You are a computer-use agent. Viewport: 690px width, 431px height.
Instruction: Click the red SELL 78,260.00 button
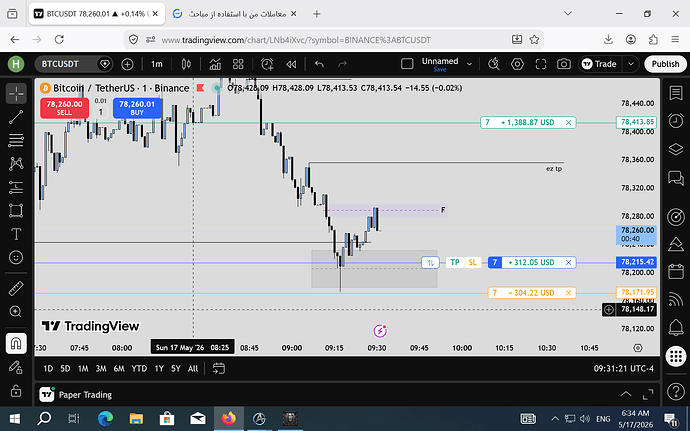point(64,108)
